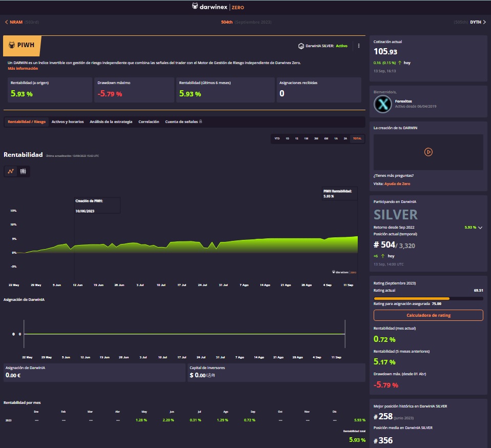Select the TOTAL time range
The width and height of the screenshot is (491, 448).
[x=357, y=138]
